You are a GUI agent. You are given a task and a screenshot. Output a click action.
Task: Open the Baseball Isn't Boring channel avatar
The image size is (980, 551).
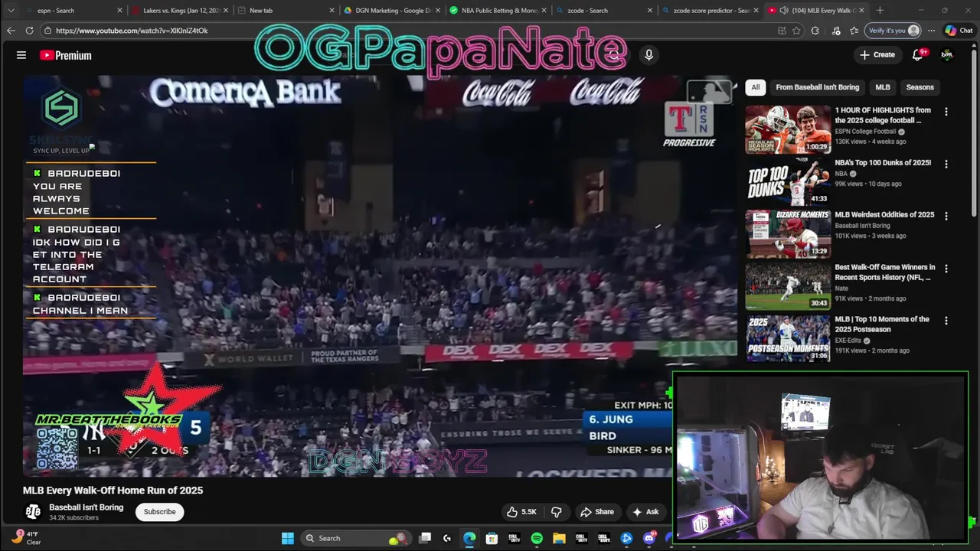pos(33,512)
